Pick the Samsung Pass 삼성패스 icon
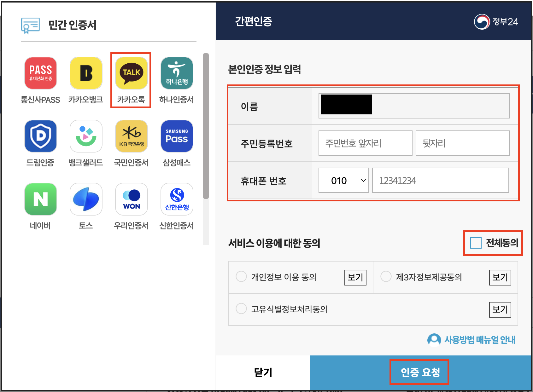The image size is (533, 392). click(177, 136)
